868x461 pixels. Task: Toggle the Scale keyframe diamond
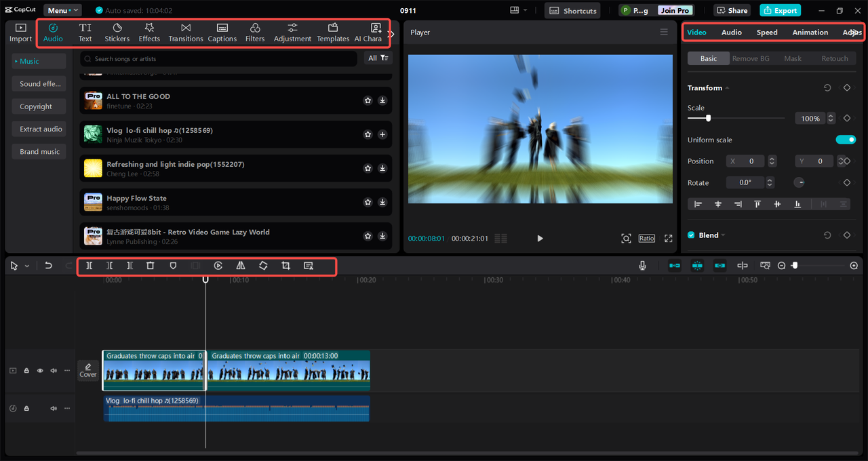(847, 118)
